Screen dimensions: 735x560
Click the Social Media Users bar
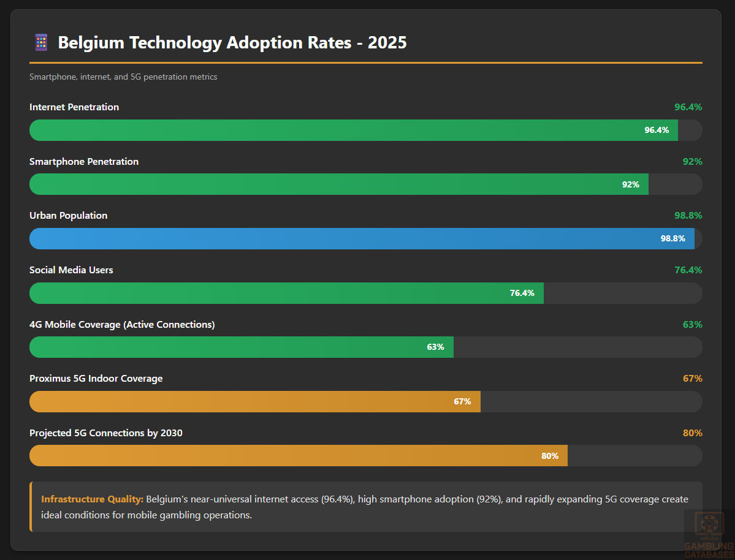(x=286, y=293)
